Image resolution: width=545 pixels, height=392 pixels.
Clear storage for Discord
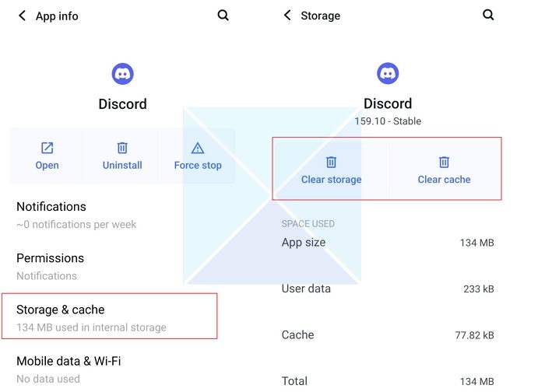(331, 170)
